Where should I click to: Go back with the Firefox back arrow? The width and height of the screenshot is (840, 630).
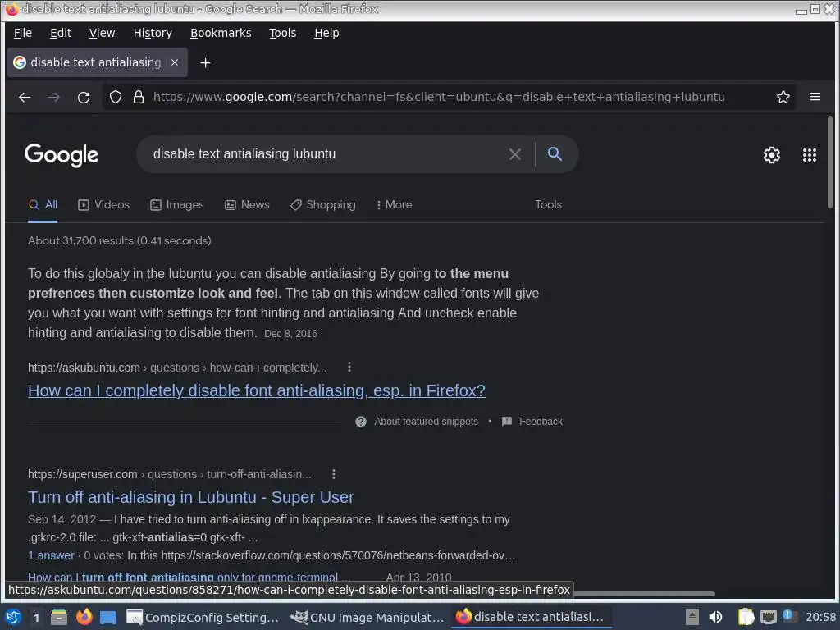(x=25, y=97)
